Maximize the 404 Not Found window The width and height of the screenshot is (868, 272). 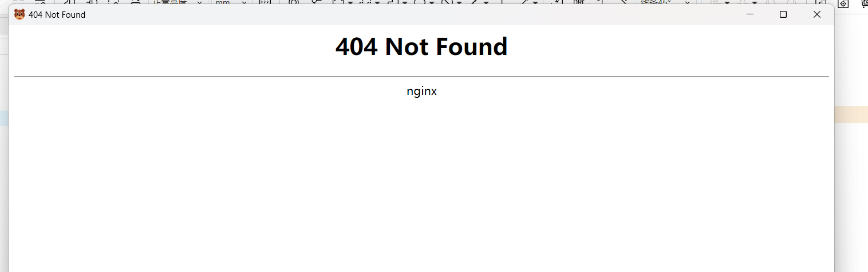coord(783,14)
